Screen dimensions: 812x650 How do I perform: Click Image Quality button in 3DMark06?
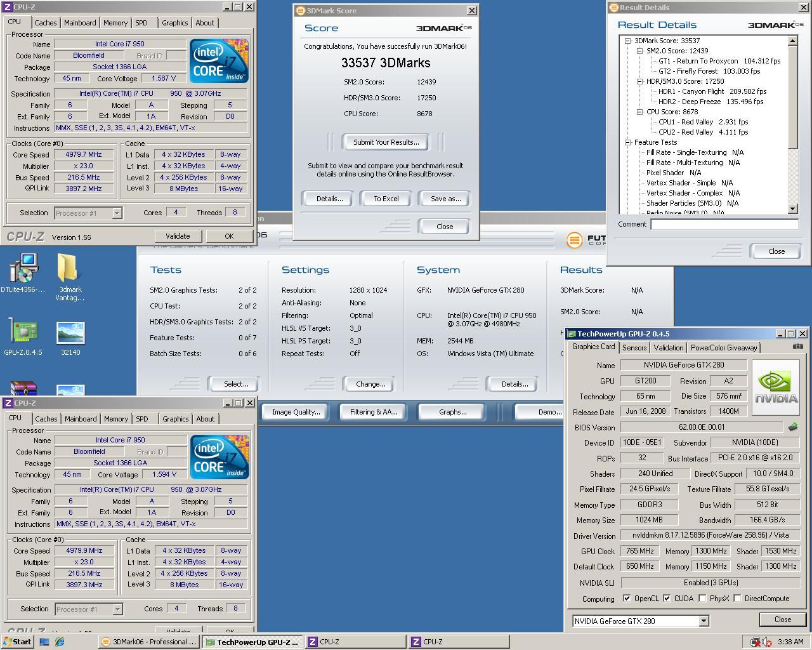point(296,412)
